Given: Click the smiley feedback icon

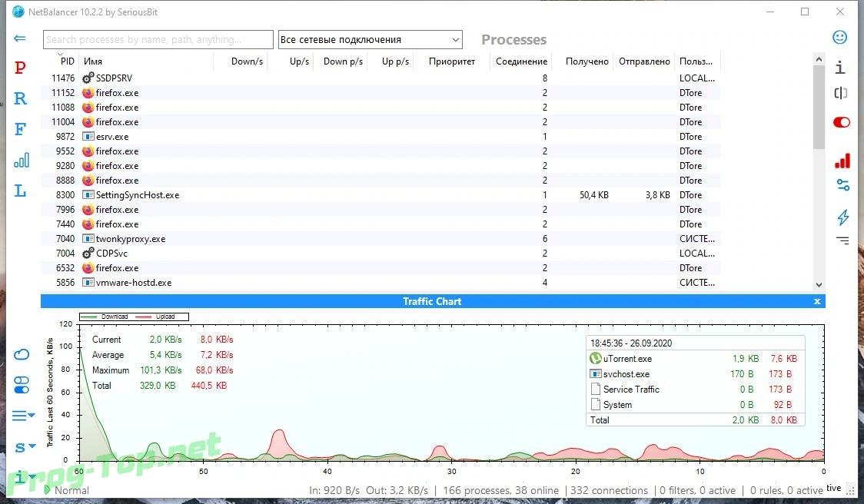Looking at the screenshot, I should (839, 37).
